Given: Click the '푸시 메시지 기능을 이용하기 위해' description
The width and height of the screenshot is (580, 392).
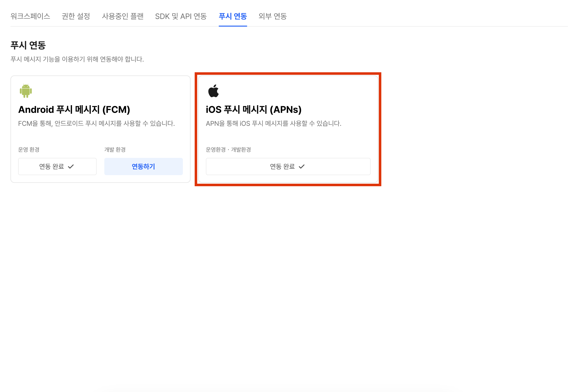Looking at the screenshot, I should pos(77,59).
